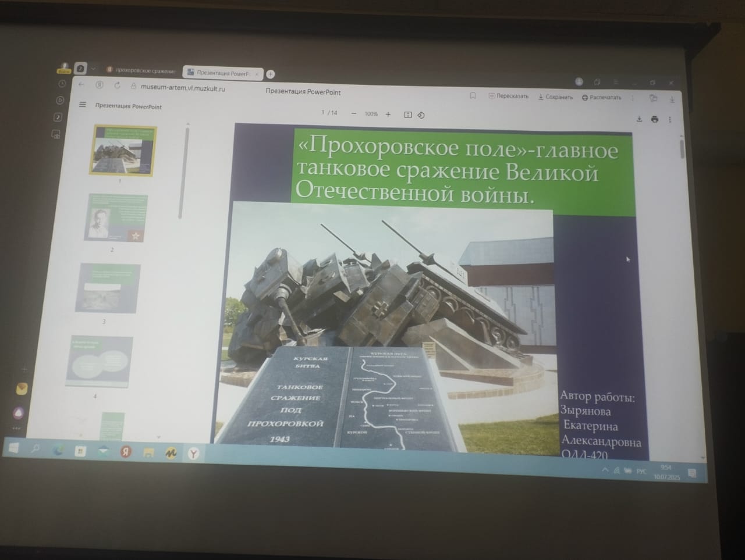Open the red Yandex icon on taskbar

(126, 451)
